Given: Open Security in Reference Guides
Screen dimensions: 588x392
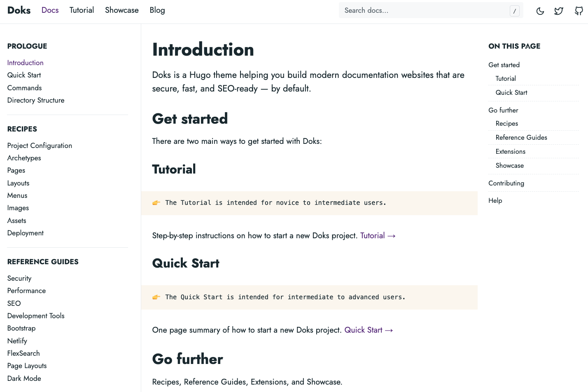Looking at the screenshot, I should point(19,278).
